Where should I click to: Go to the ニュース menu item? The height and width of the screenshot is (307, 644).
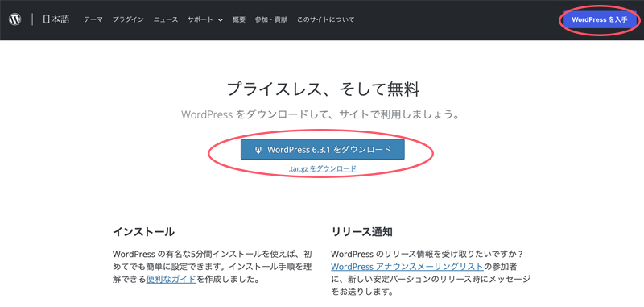pyautogui.click(x=166, y=19)
